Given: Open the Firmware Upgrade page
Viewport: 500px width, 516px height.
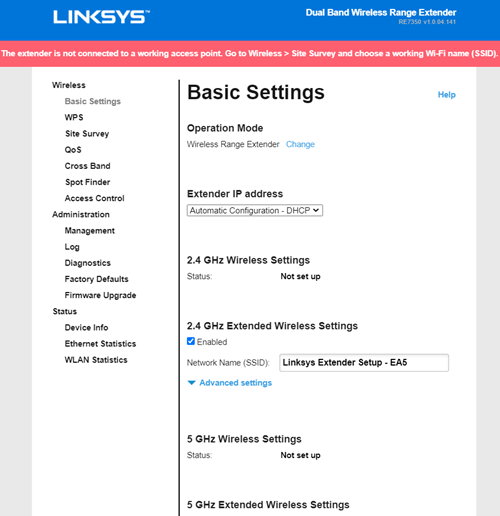Looking at the screenshot, I should point(100,295).
